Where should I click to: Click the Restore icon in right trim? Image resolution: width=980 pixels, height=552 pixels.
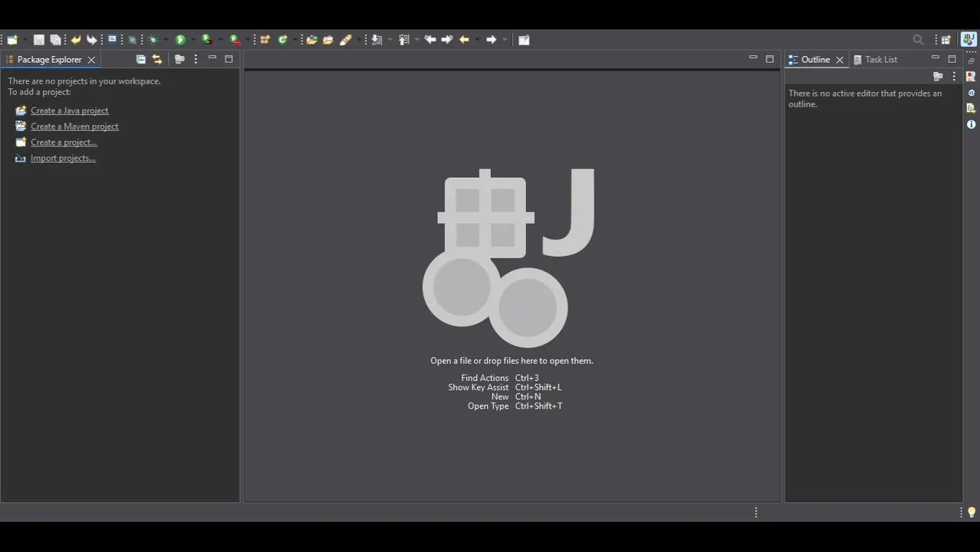click(971, 61)
